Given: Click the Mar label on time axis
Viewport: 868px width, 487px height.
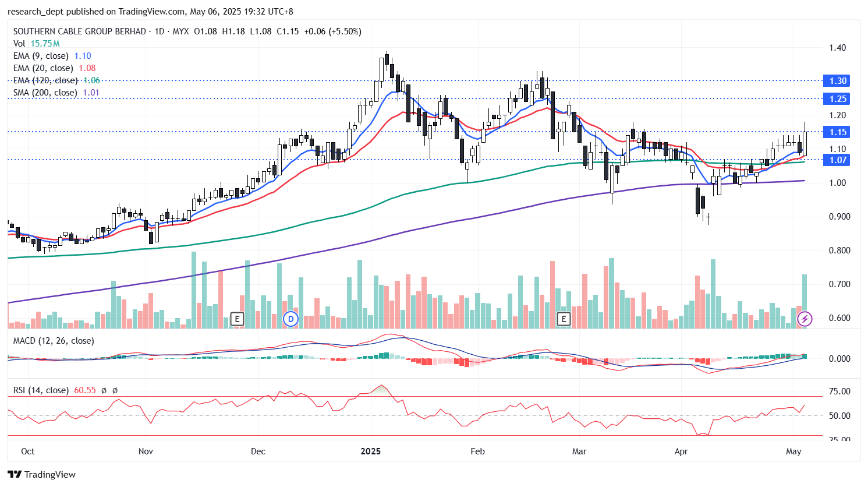Looking at the screenshot, I should click(579, 451).
